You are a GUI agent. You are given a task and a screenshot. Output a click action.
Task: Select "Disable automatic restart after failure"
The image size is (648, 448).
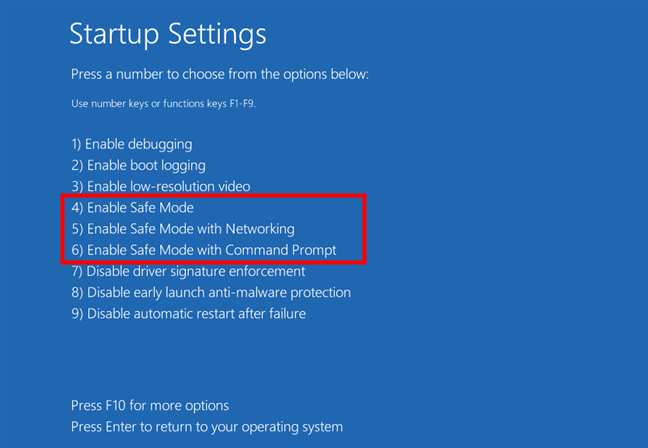[x=188, y=313]
